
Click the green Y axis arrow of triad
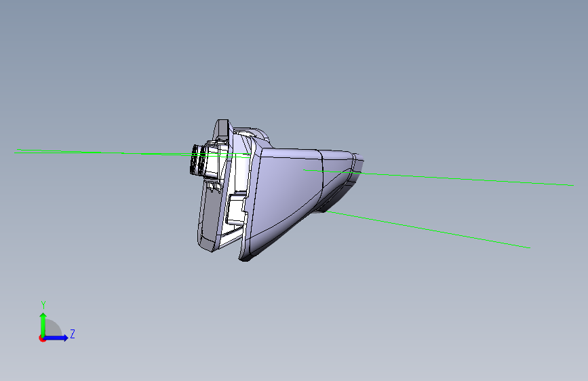click(x=43, y=324)
